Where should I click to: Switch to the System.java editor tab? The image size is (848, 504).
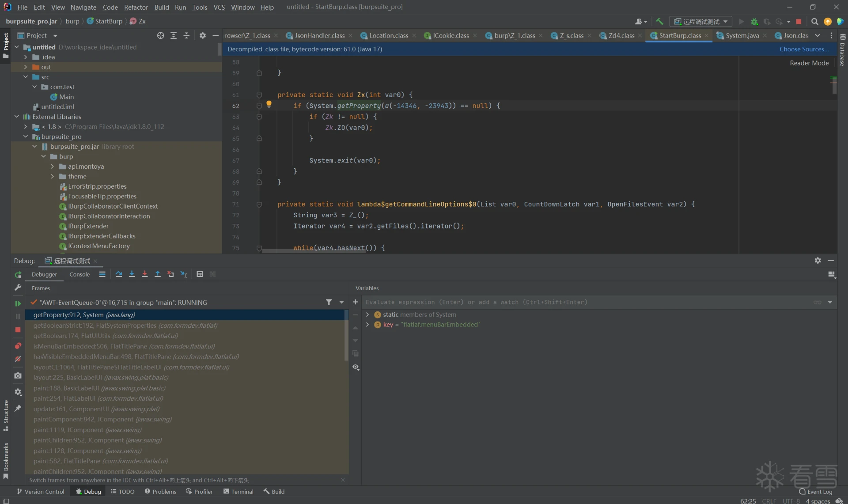(742, 35)
